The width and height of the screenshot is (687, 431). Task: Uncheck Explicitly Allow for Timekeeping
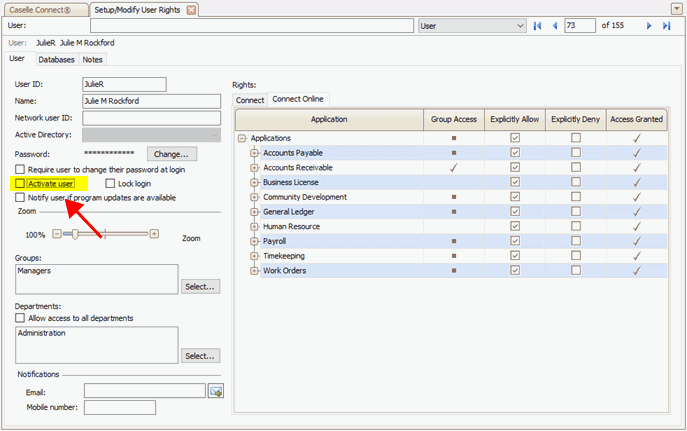pyautogui.click(x=515, y=255)
